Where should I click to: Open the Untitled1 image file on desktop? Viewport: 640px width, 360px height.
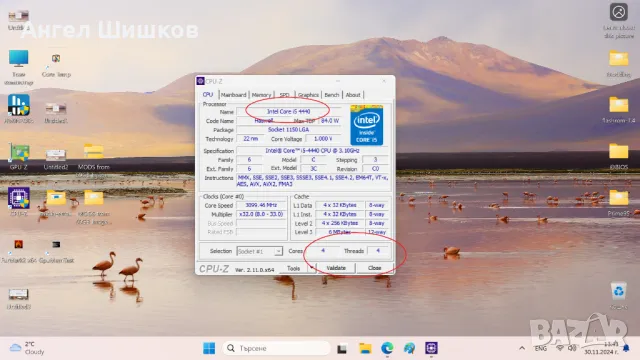pyautogui.click(x=56, y=113)
